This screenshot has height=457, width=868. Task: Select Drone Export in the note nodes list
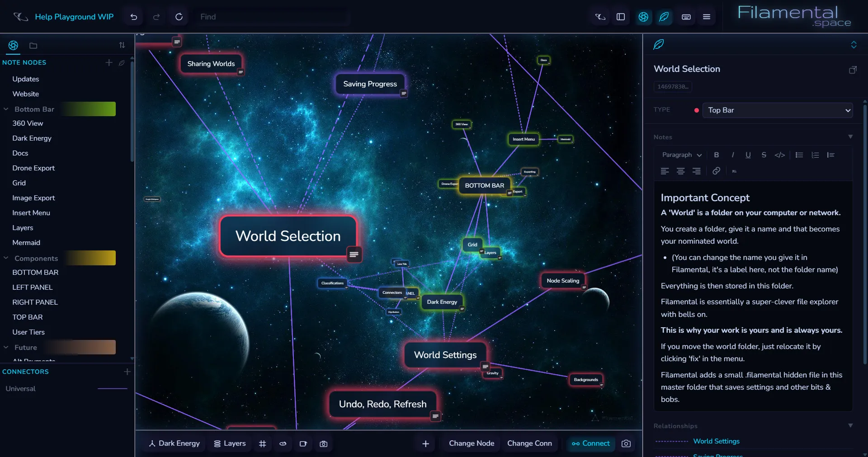pyautogui.click(x=33, y=168)
